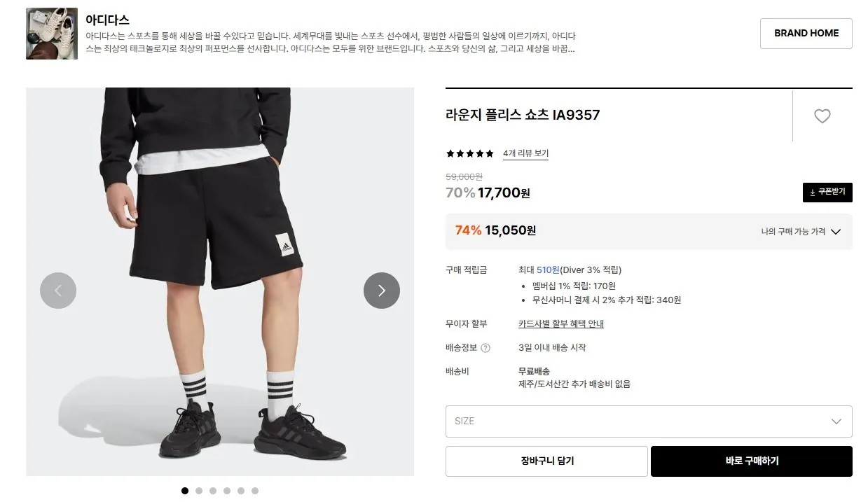Collapse the purchase price chevron arrow
This screenshot has height=502, width=868.
pyautogui.click(x=835, y=231)
